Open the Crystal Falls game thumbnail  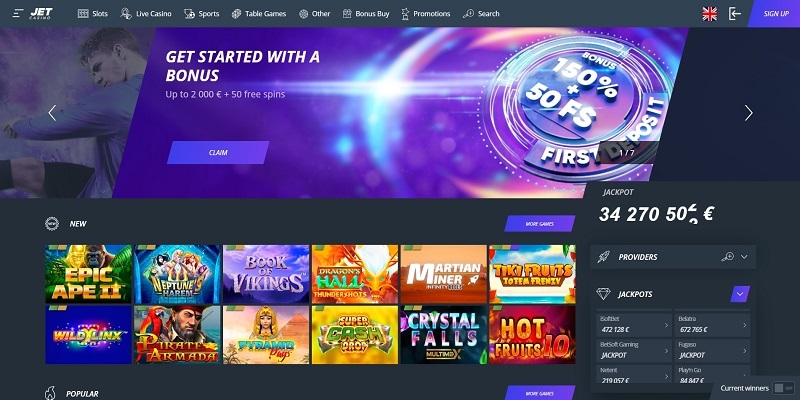pyautogui.click(x=443, y=335)
